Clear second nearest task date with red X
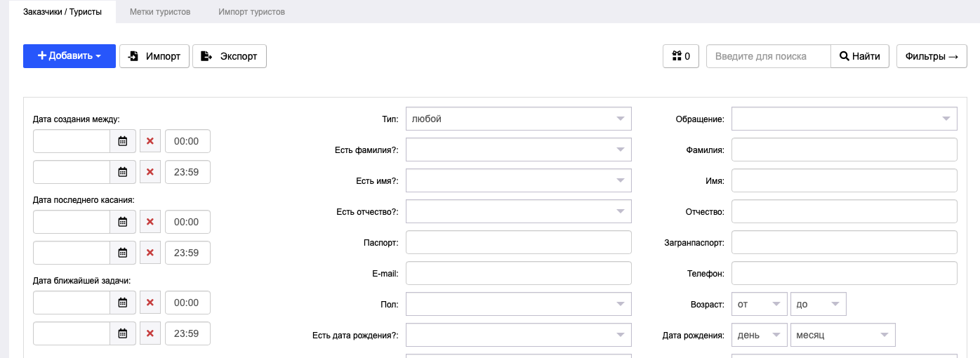The width and height of the screenshot is (980, 358). click(x=150, y=333)
